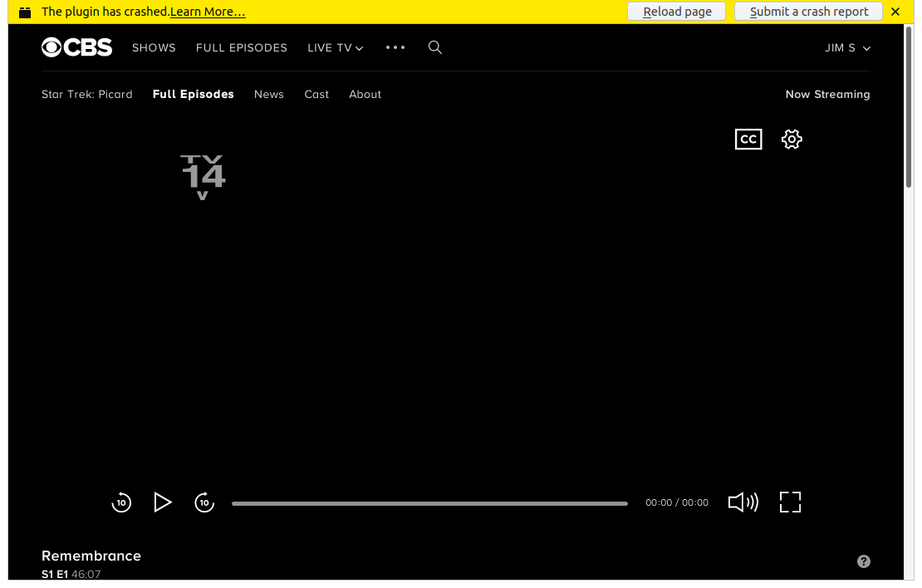Click the help question mark icon
This screenshot has width=922, height=588.
[864, 561]
